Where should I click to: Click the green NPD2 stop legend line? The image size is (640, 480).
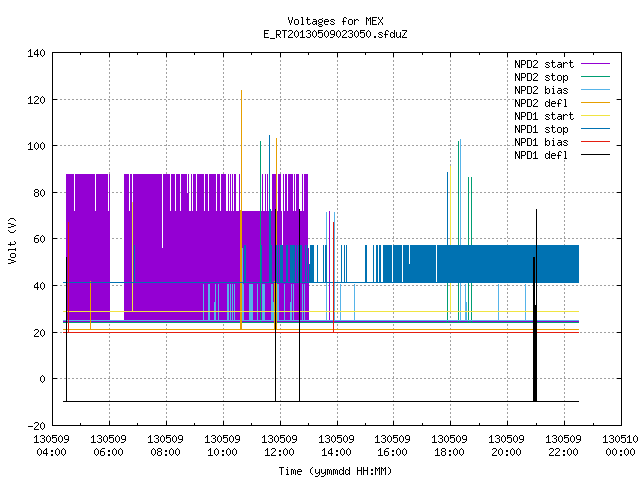pos(596,77)
